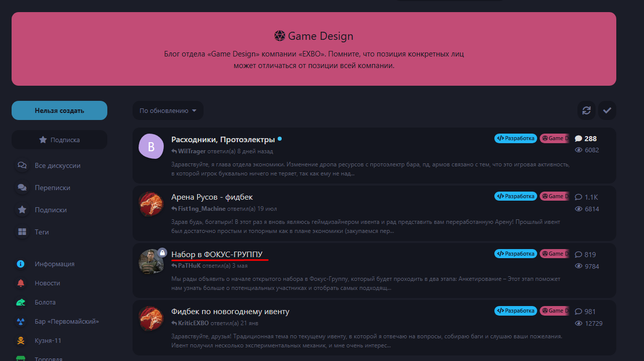This screenshot has height=361, width=644.
Task: Click username 'KriticEXBO' in reply line
Action: coord(193,323)
